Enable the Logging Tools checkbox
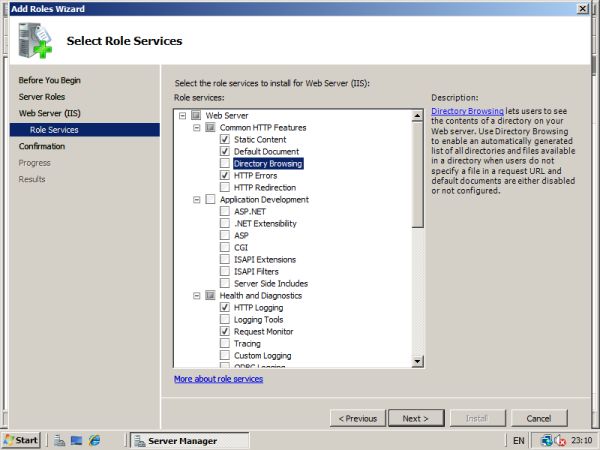 pyautogui.click(x=225, y=319)
